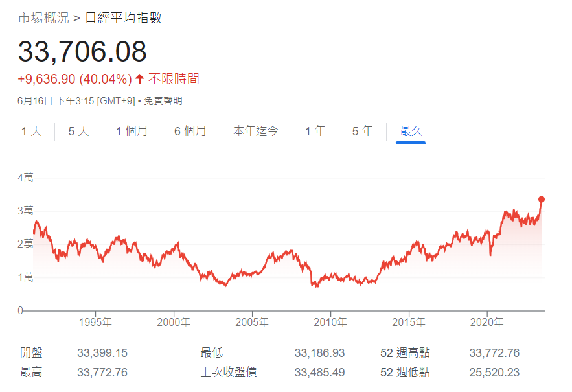Click the red upward arrow icon
Viewport: 572px width, 392px height.
click(x=140, y=78)
